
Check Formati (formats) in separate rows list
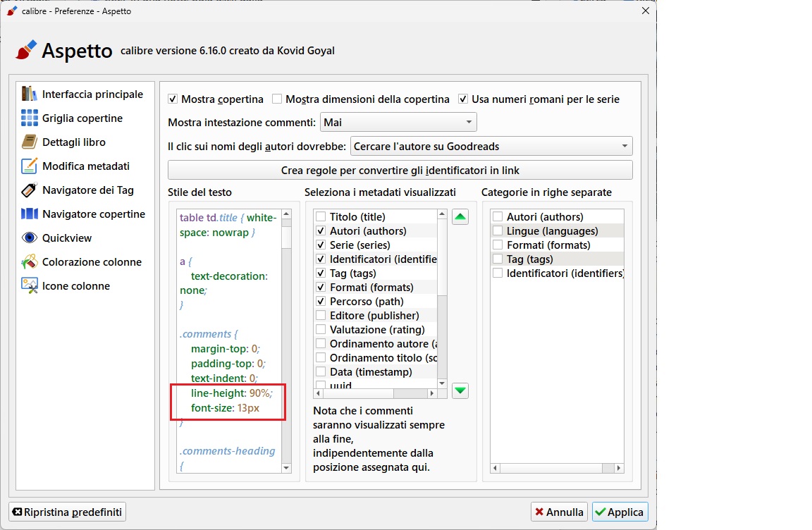[498, 245]
